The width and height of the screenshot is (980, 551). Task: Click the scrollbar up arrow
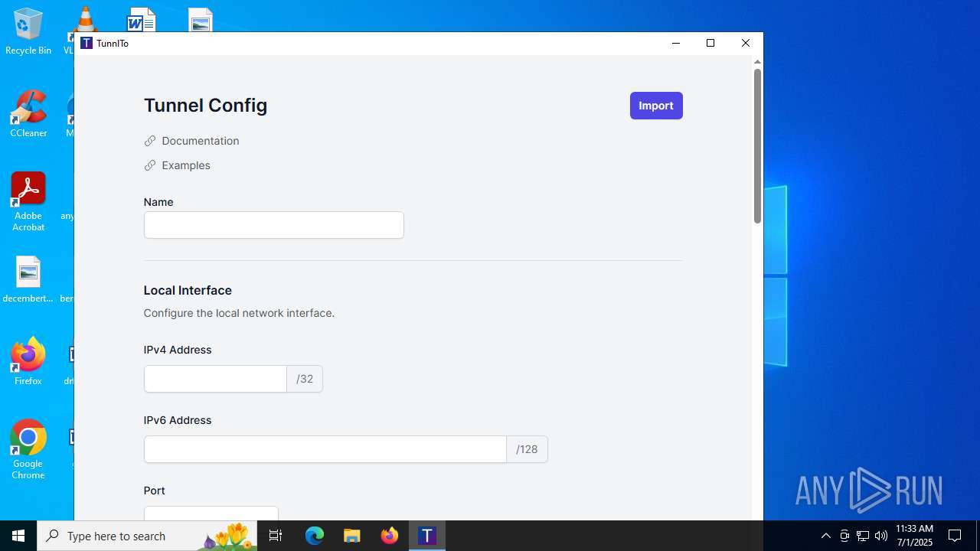point(757,61)
